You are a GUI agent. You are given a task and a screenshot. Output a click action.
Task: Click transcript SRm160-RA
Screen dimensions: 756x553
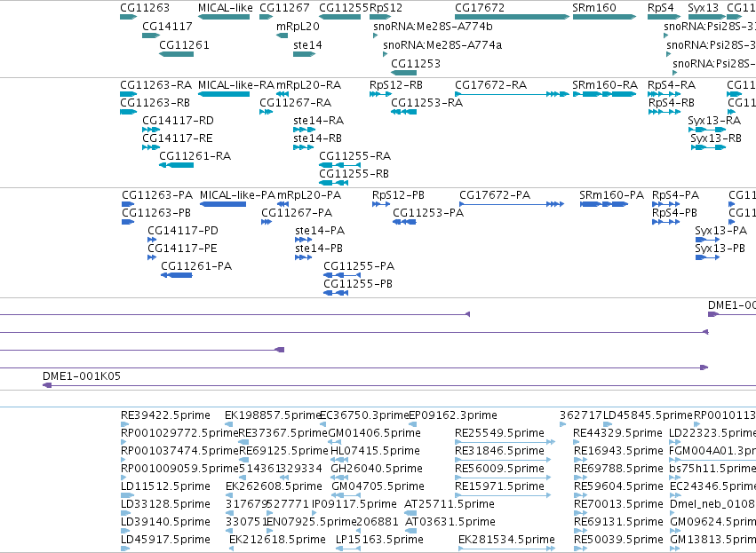[605, 85]
